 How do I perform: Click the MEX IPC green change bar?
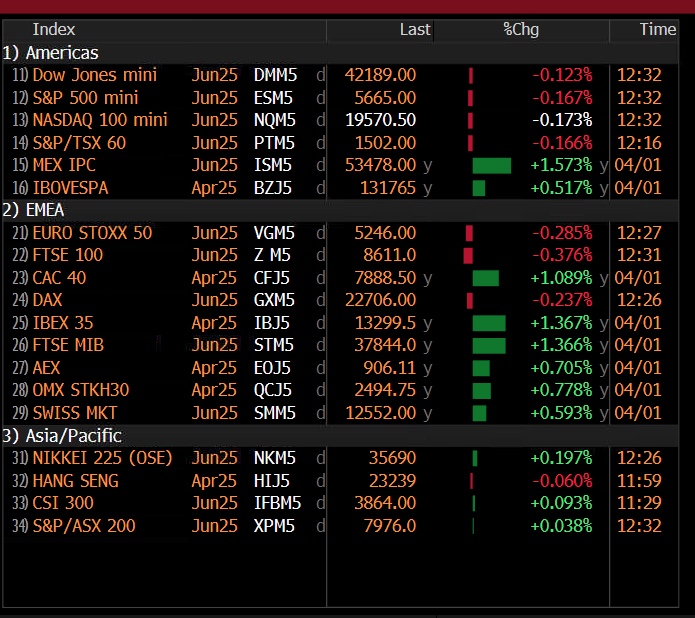pyautogui.click(x=492, y=166)
